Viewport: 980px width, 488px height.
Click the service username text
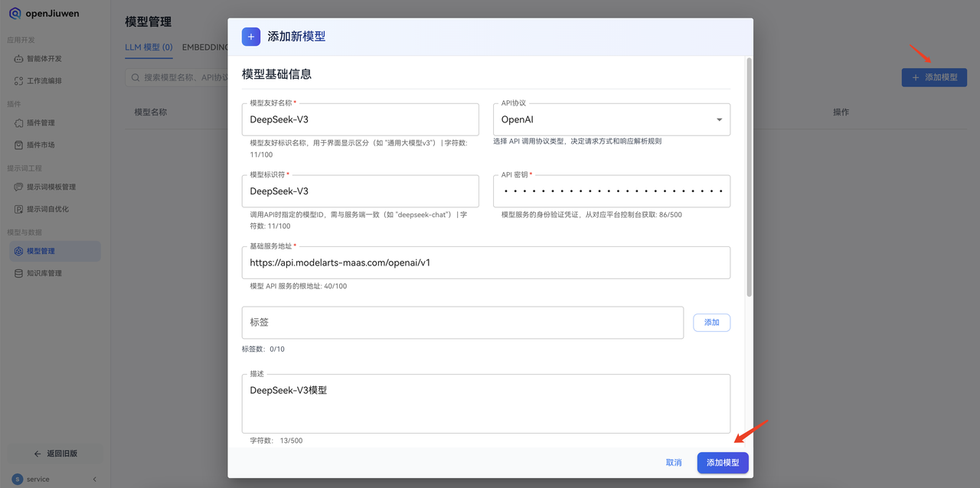38,480
